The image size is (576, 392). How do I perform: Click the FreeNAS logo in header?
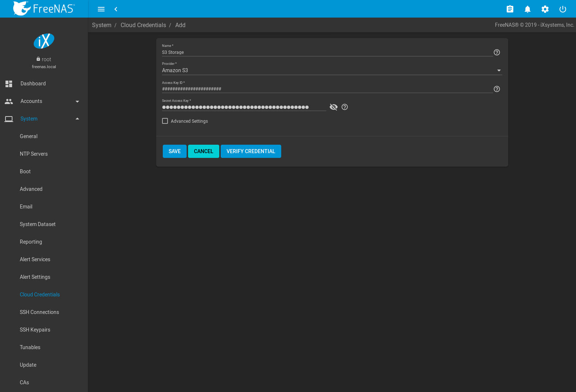coord(44,8)
